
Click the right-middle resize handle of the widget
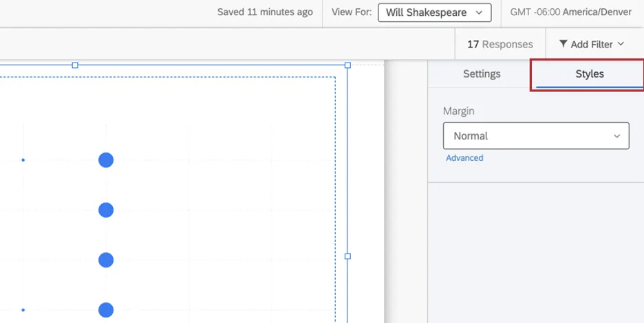pyautogui.click(x=347, y=256)
